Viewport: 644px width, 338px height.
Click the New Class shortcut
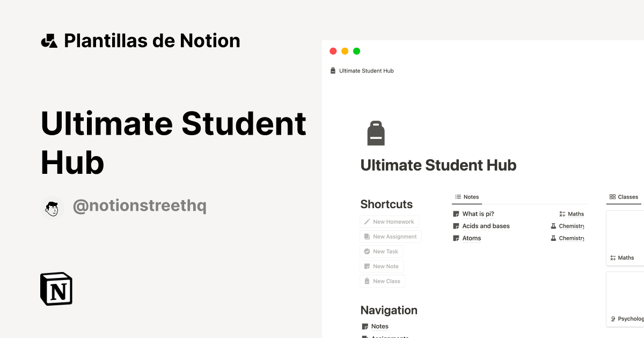(x=382, y=281)
